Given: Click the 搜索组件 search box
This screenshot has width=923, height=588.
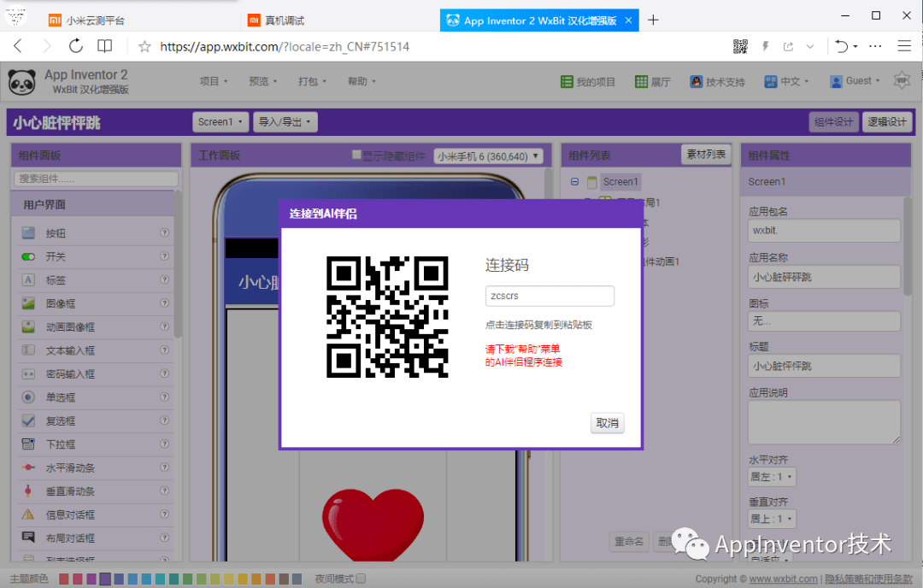Looking at the screenshot, I should [96, 179].
